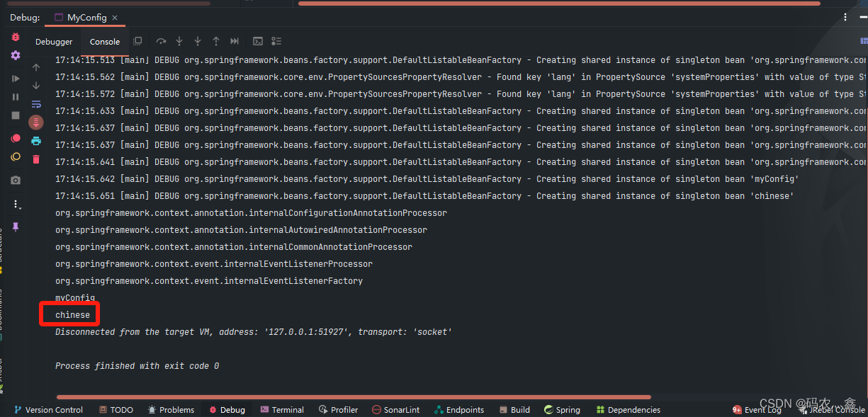This screenshot has height=417, width=868.
Task: Click the console horizontal scrollbar
Action: point(353,397)
